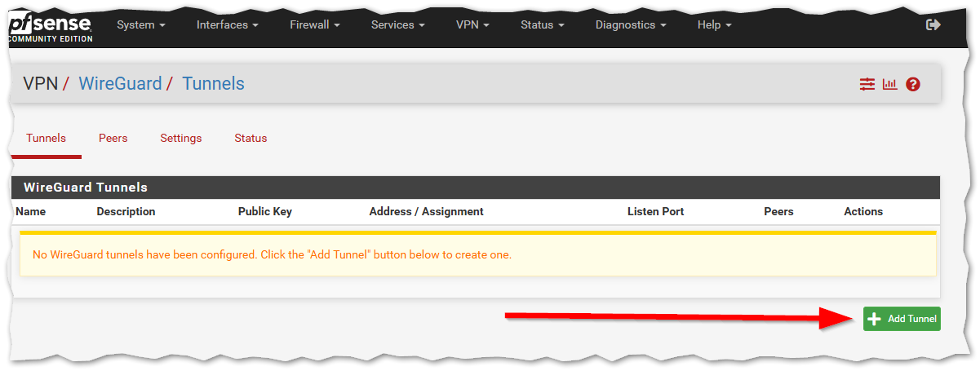Select the Tunnels tab
980x371 pixels.
(x=46, y=139)
